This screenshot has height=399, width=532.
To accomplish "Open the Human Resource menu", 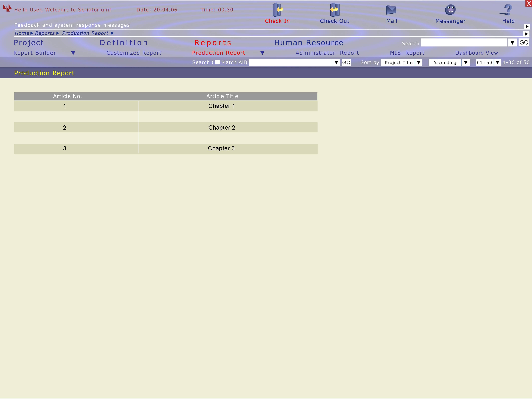I will 309,43.
